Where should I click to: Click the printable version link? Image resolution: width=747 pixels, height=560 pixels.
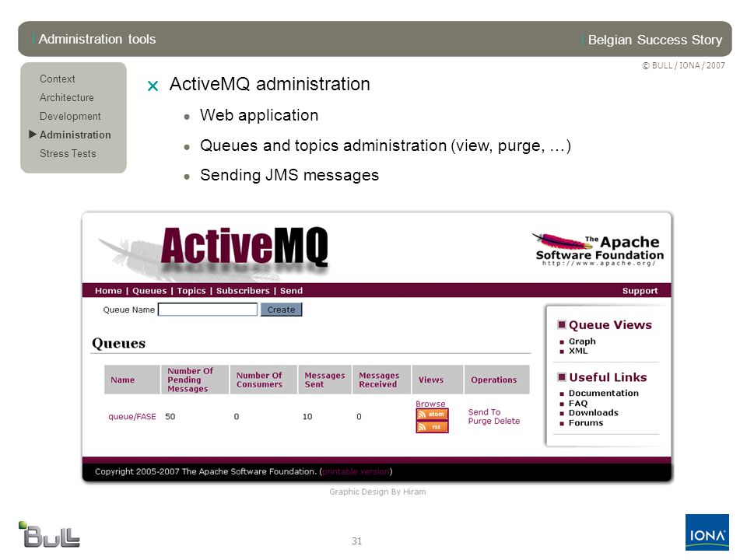[x=356, y=471]
